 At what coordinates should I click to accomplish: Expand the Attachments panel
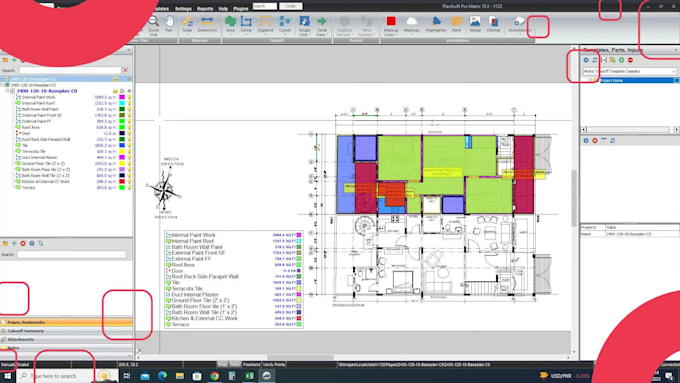(x=66, y=340)
